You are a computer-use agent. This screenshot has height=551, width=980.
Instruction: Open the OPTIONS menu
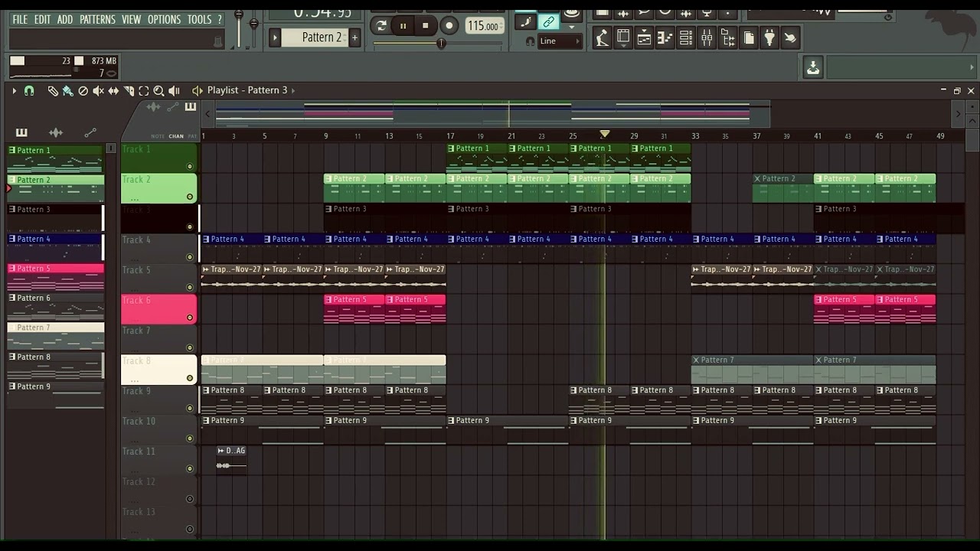coord(164,19)
